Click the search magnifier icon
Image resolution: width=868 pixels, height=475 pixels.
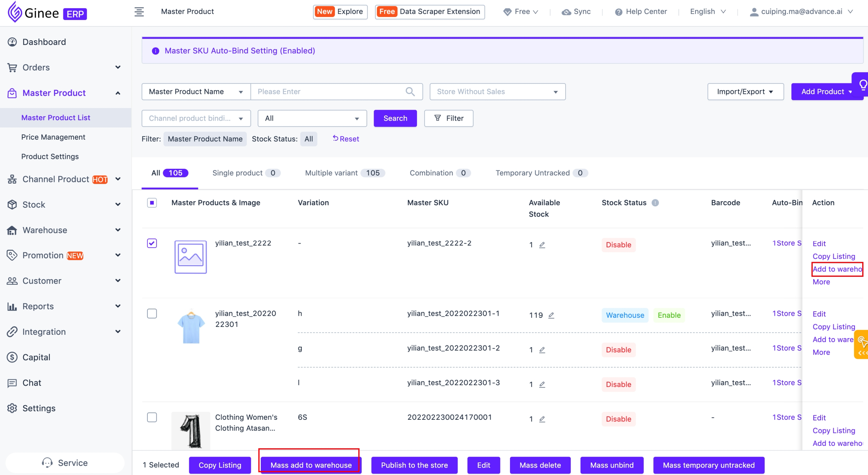pos(410,91)
